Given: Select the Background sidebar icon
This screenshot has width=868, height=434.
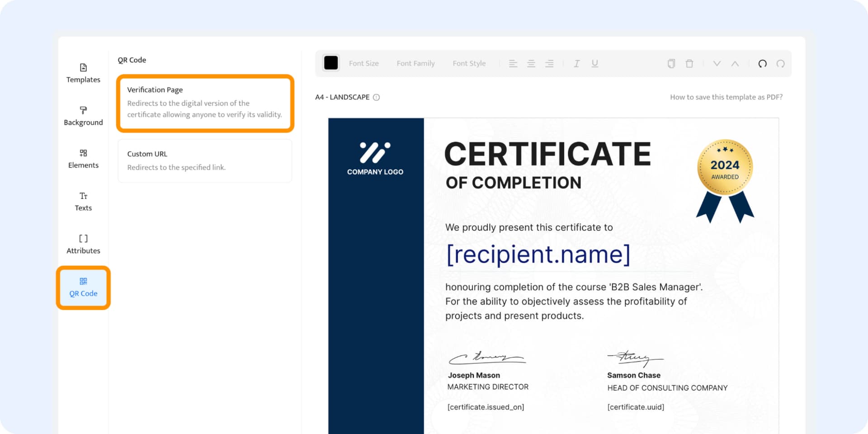Looking at the screenshot, I should click(x=83, y=115).
